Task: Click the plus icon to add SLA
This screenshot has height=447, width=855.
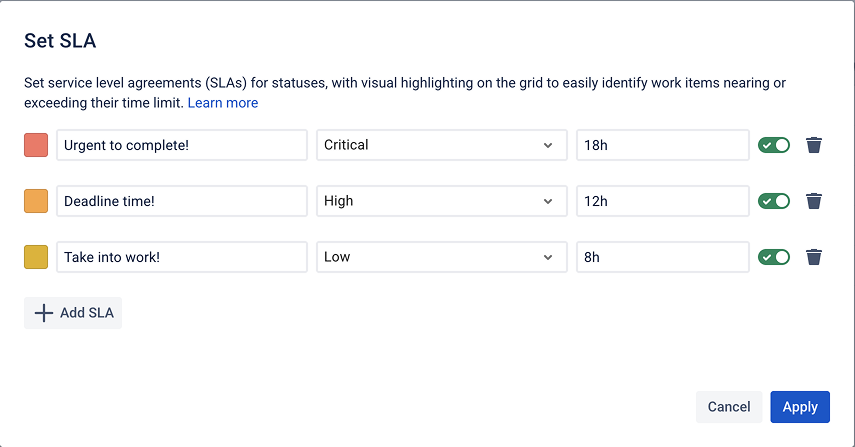Action: coord(44,313)
